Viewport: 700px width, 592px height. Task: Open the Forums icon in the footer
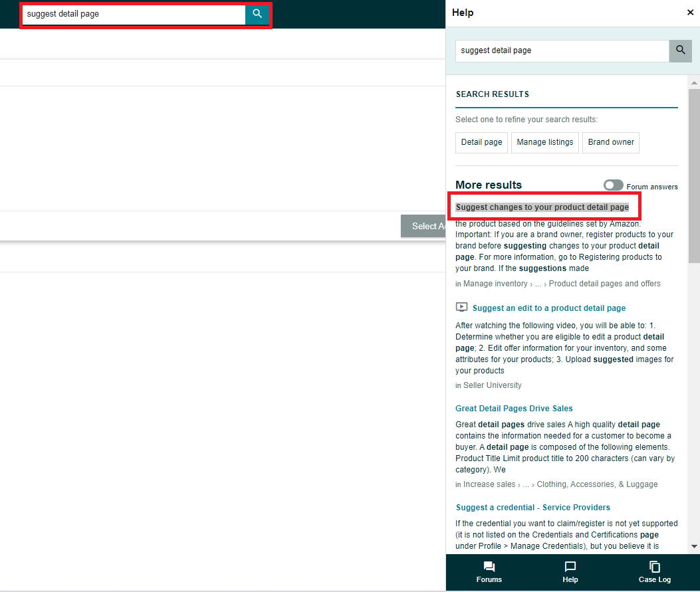(x=489, y=567)
